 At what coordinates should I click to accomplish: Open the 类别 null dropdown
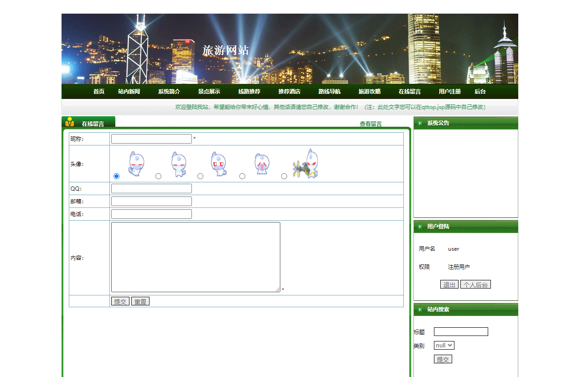[x=444, y=345]
